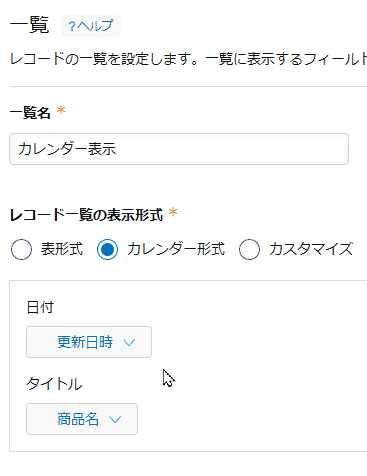Screen dimensions: 367x476
Task: Choose the カスタマイズ radio button
Action: pyautogui.click(x=249, y=249)
